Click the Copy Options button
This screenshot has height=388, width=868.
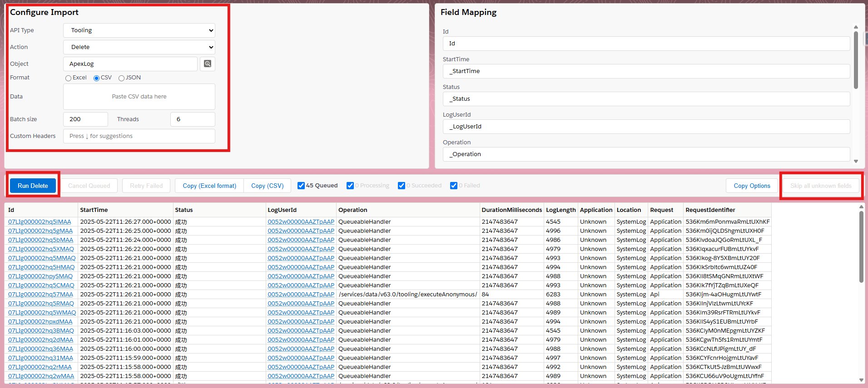coord(752,186)
